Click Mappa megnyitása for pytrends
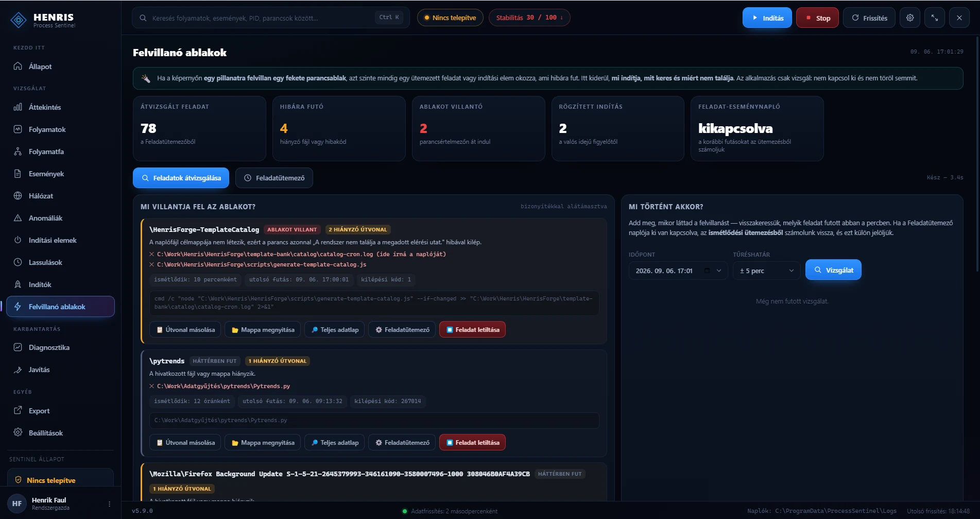 (263, 442)
